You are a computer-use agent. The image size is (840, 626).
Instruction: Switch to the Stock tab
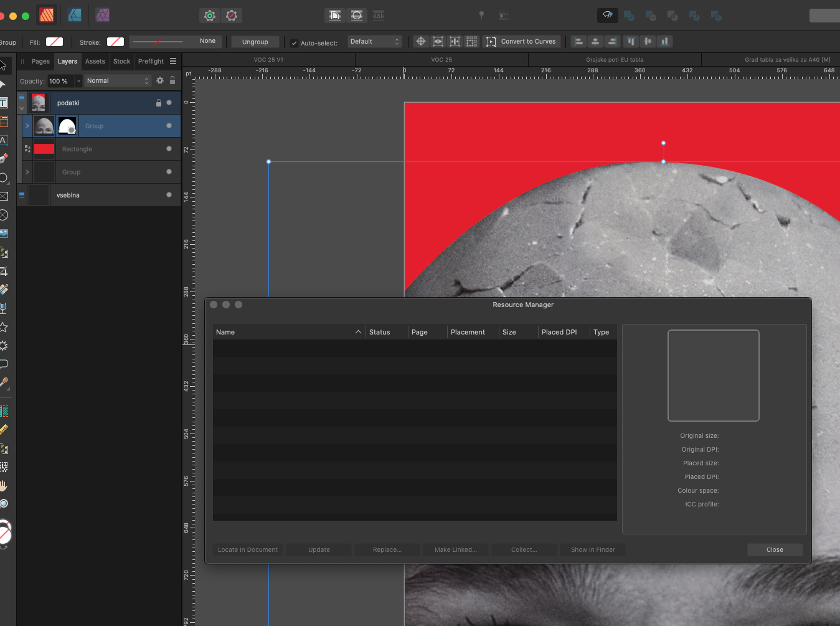(122, 61)
